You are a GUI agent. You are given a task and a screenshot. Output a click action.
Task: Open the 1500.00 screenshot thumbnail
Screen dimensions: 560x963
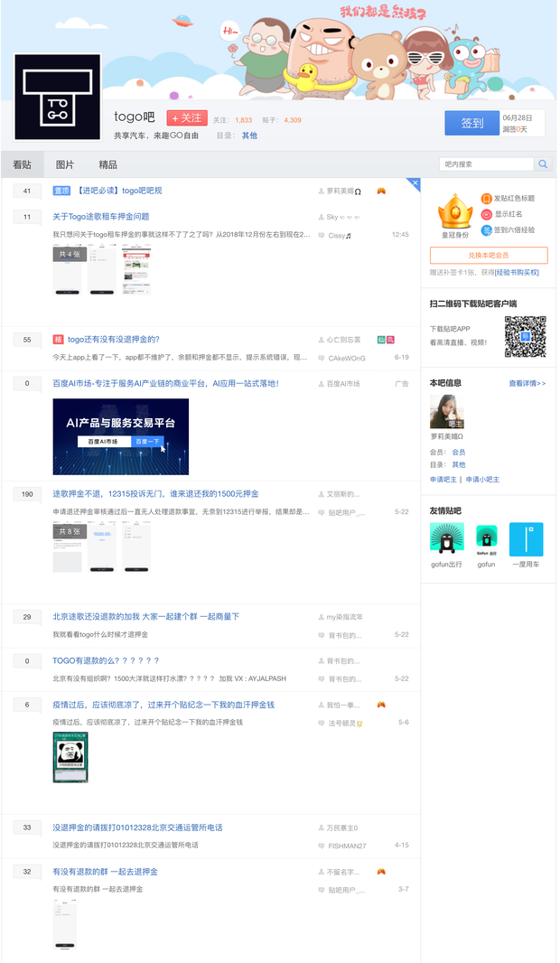coord(102,547)
